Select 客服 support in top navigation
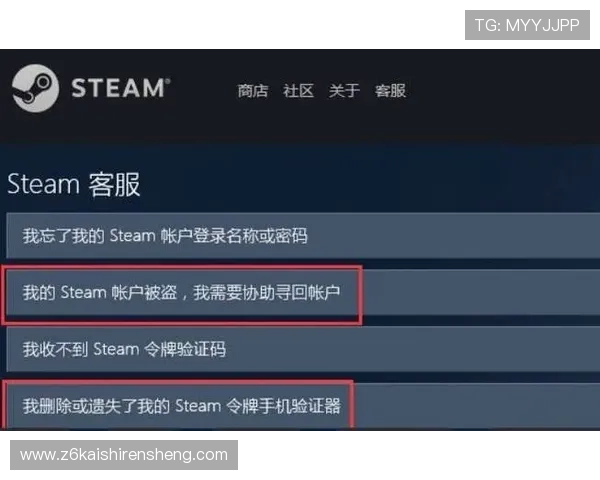This screenshot has height=480, width=600. (390, 91)
